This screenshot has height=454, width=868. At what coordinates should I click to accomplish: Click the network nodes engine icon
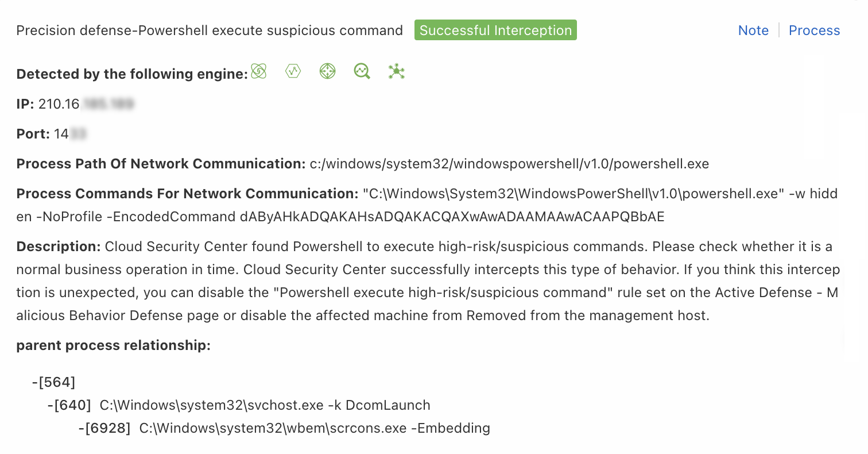pos(396,72)
